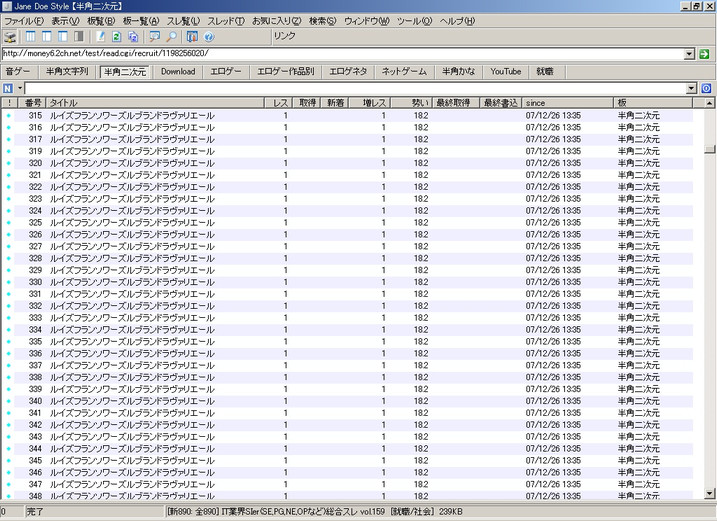Click the blue copy documents icon
The image size is (717, 521).
click(133, 37)
